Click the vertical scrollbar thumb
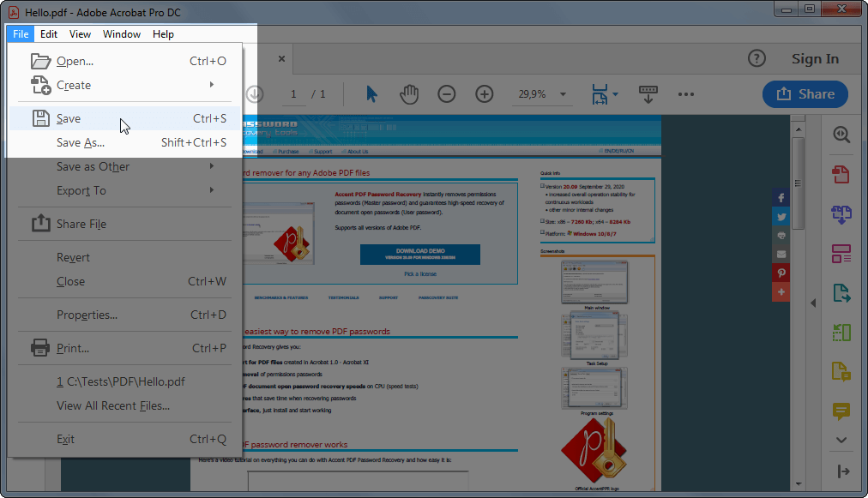 (x=798, y=183)
